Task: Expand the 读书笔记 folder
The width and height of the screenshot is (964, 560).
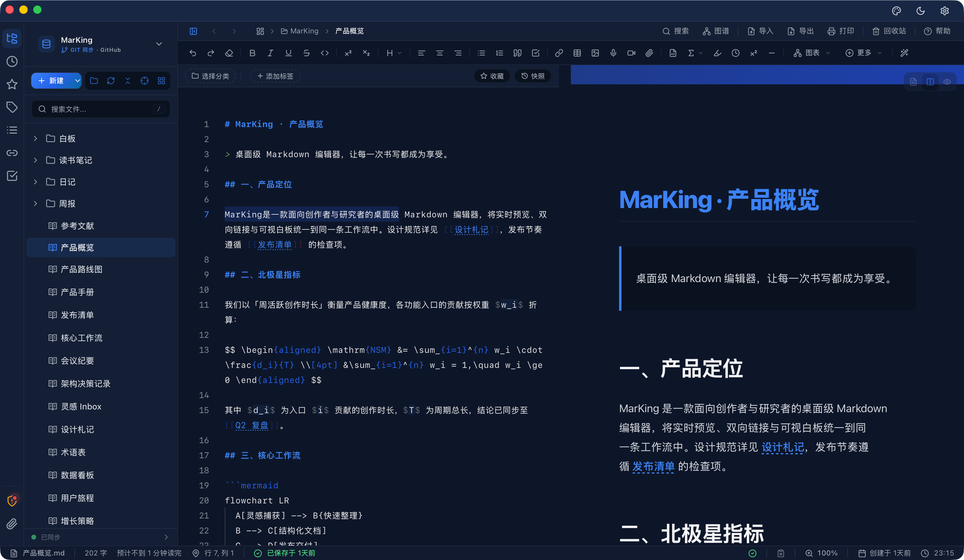Action: coord(36,160)
